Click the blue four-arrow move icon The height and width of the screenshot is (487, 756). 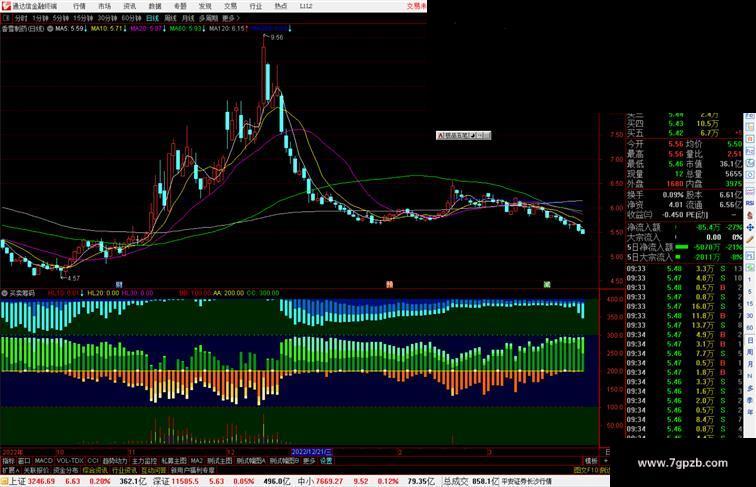click(750, 227)
